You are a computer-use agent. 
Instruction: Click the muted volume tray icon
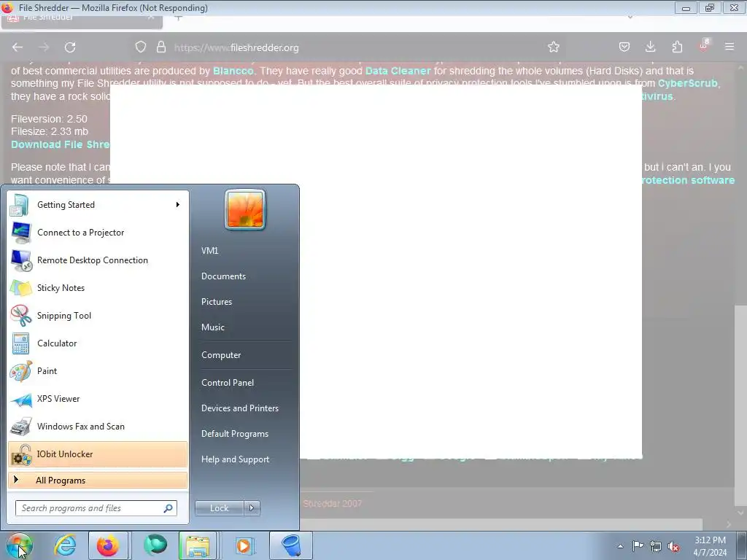(x=673, y=546)
